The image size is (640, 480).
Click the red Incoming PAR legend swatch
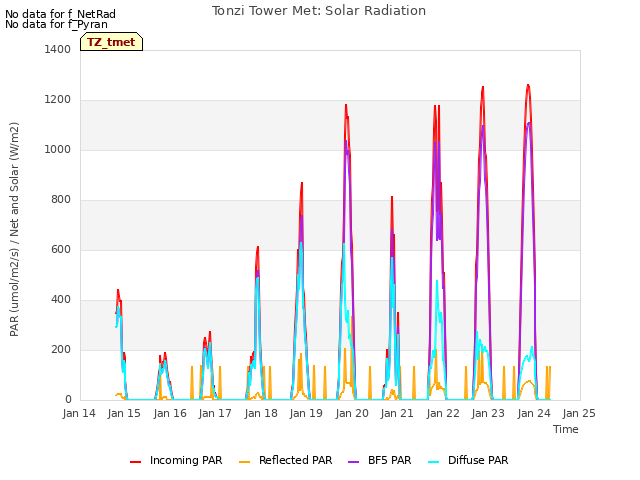click(136, 462)
